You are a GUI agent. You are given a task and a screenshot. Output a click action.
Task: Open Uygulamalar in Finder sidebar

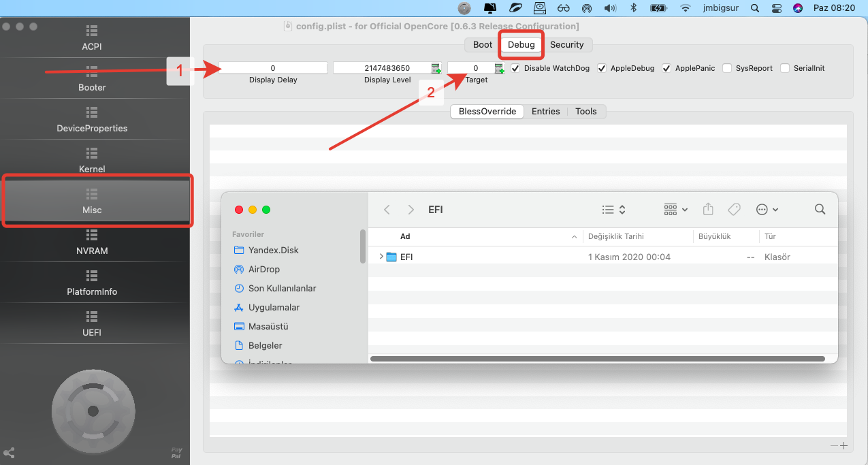274,307
